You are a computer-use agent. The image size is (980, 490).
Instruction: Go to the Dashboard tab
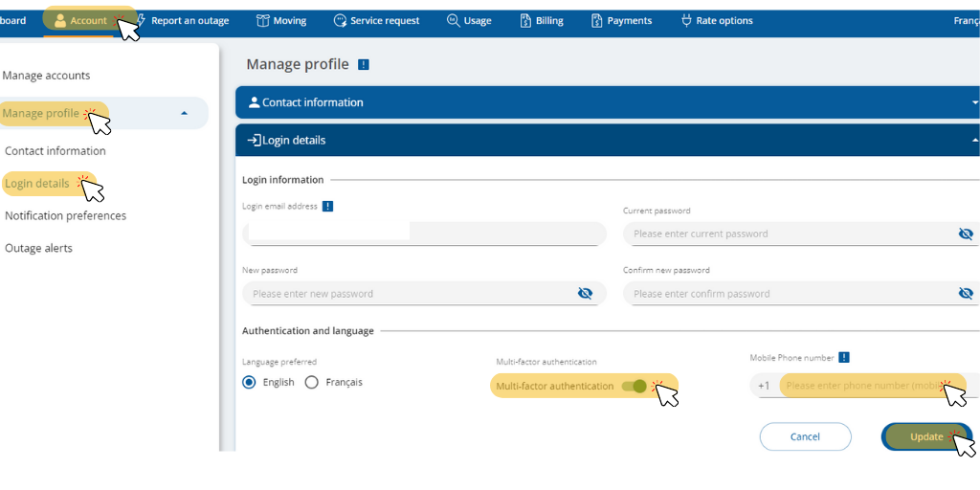point(13,21)
